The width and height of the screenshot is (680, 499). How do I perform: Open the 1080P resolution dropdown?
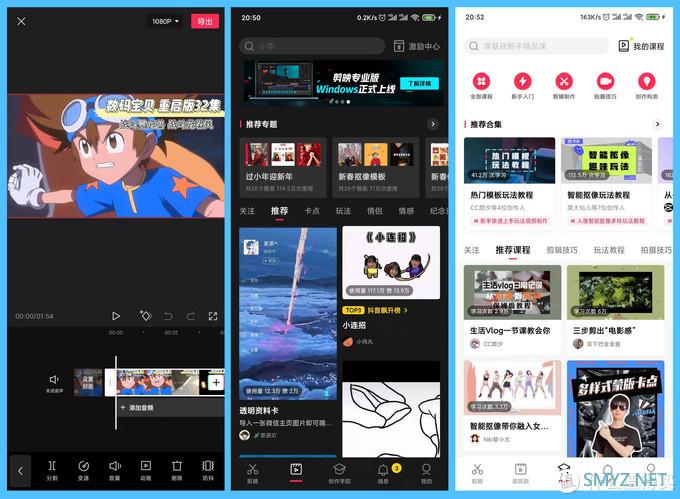click(x=165, y=21)
